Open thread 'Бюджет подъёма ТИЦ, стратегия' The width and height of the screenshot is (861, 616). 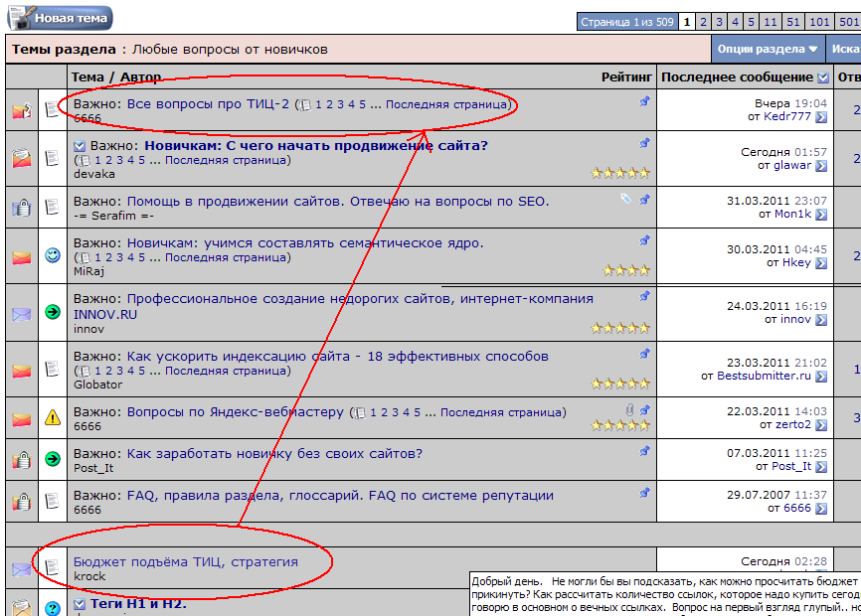(x=185, y=561)
